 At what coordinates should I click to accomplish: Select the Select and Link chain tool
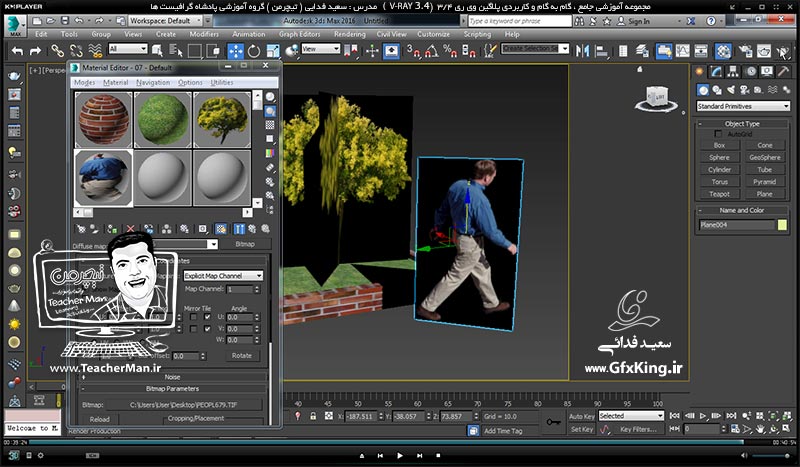tap(57, 51)
